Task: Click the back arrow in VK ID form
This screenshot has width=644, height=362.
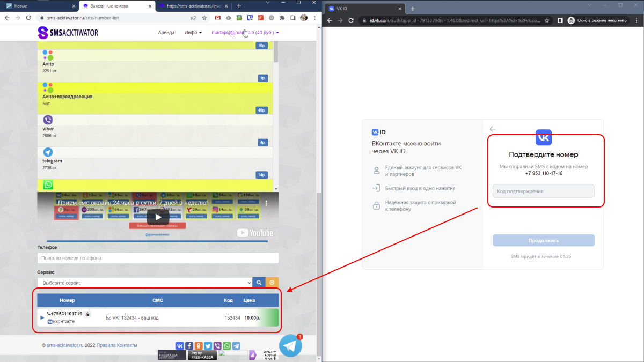Action: [493, 129]
